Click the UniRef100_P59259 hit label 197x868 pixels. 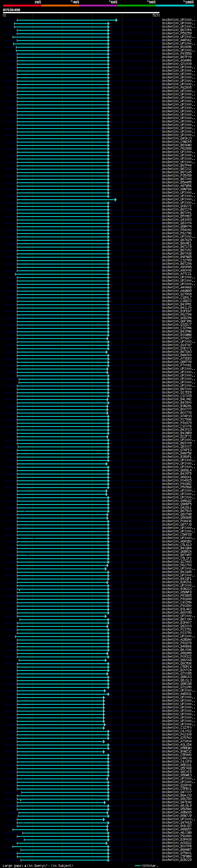coord(177,33)
